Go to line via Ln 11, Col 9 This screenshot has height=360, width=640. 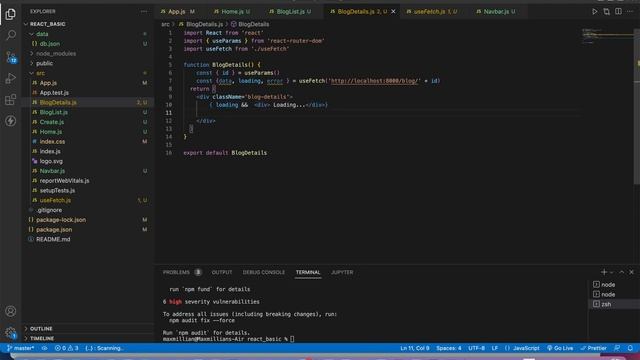tap(415, 348)
